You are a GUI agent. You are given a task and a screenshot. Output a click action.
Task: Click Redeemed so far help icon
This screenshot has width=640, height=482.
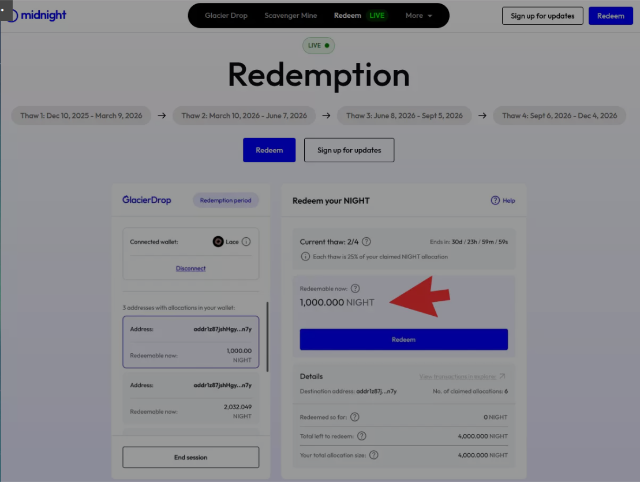coord(355,416)
